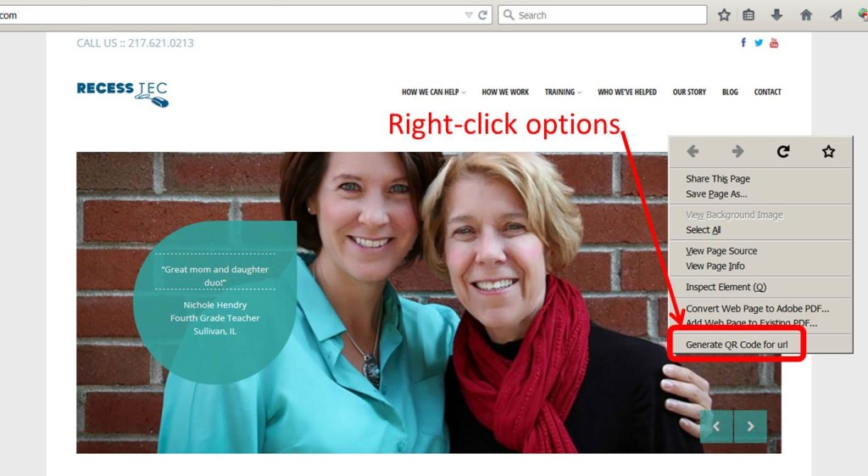Select Save Page As in context menu

716,194
